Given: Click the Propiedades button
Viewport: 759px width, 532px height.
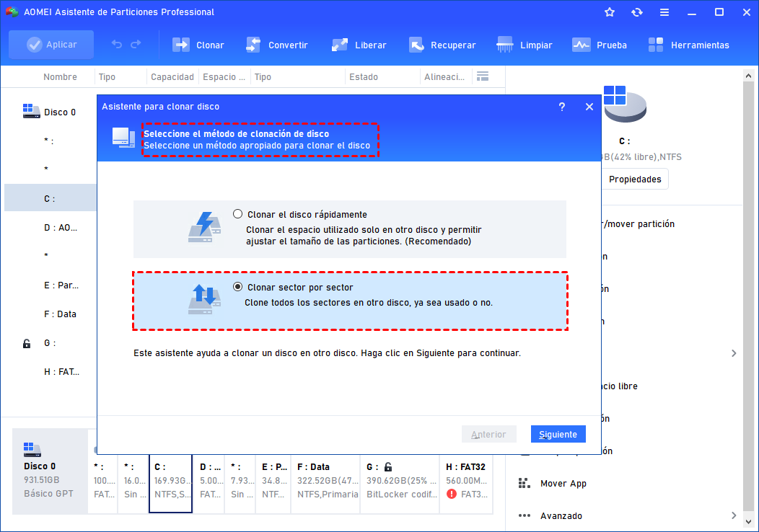Looking at the screenshot, I should coord(635,179).
